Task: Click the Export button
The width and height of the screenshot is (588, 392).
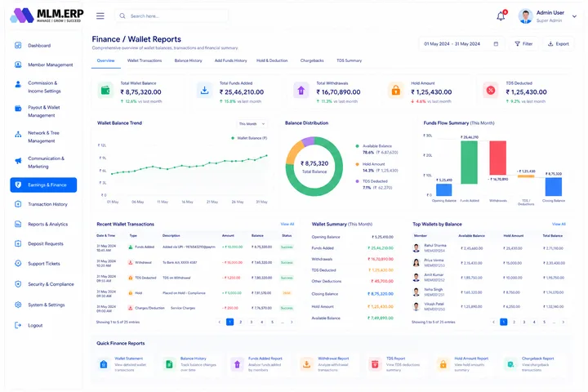Action: (558, 44)
